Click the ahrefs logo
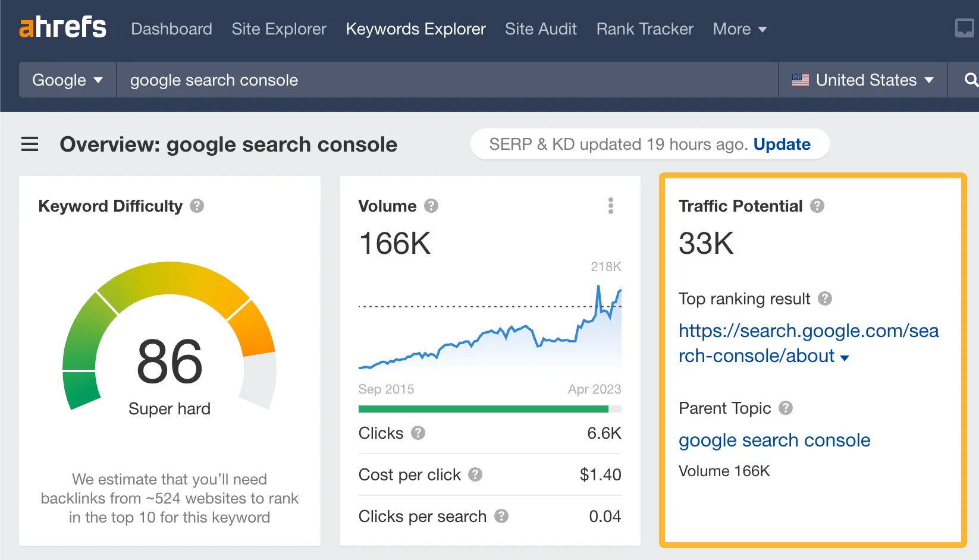 (62, 27)
